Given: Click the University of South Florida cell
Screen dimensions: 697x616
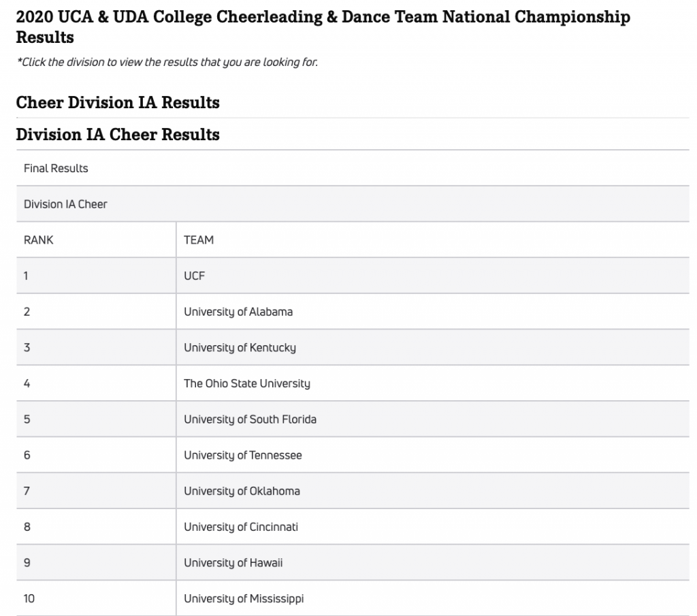Looking at the screenshot, I should coord(432,419).
